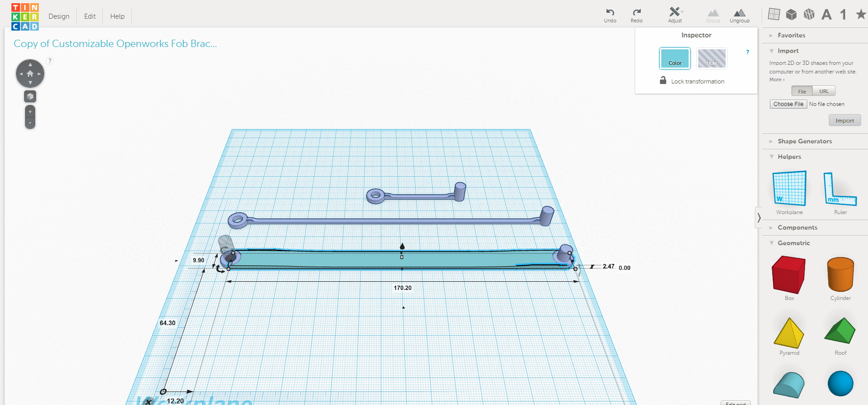
Task: Click the rotate view down arrow
Action: pos(30,83)
